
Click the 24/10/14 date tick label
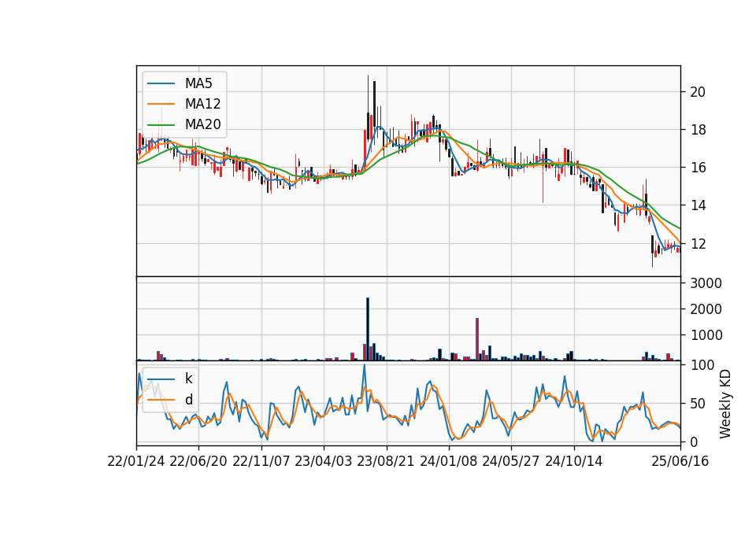tap(574, 461)
